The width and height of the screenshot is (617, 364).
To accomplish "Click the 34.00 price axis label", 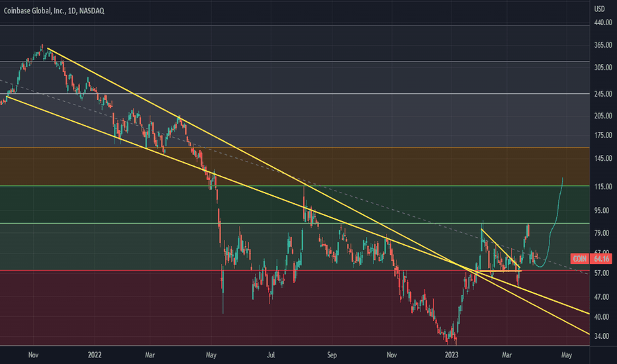I will [x=602, y=336].
